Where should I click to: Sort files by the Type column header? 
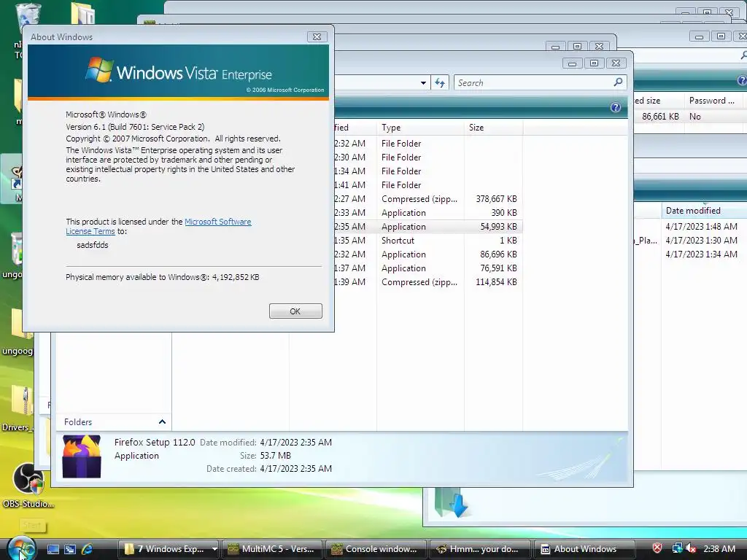[x=420, y=128]
